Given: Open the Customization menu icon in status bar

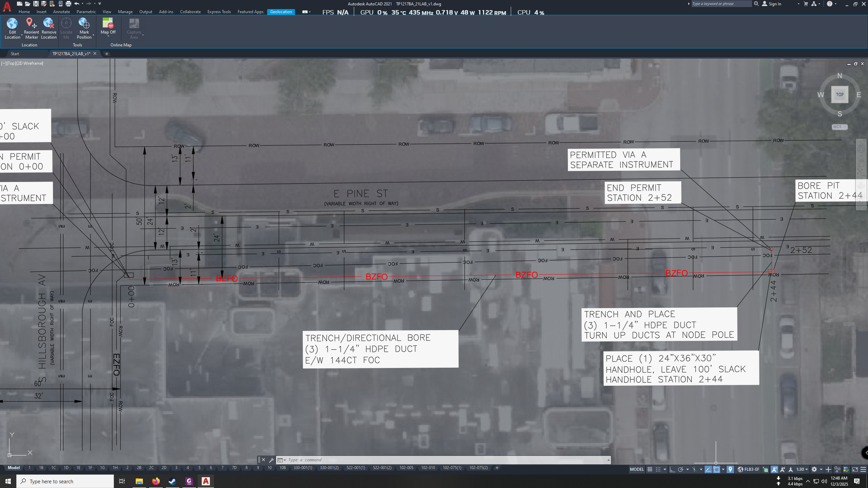Looking at the screenshot, I should click(863, 469).
